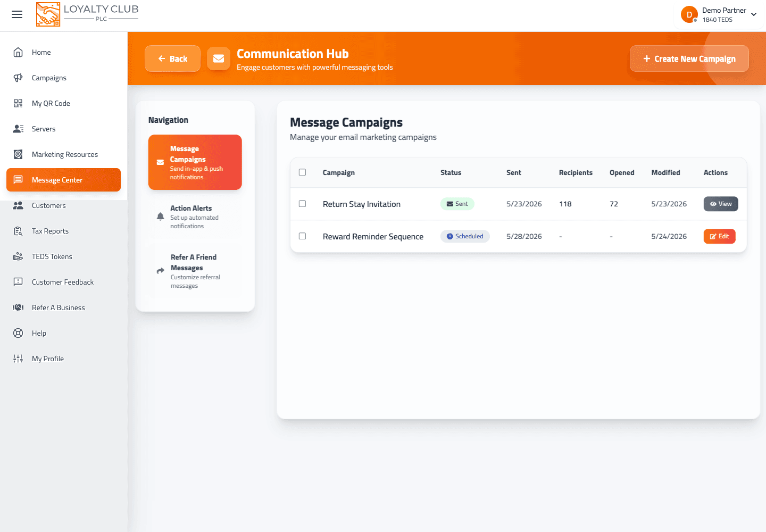Expand the Demo Partner account dropdown chevron
This screenshot has height=532, width=766.
(x=754, y=15)
